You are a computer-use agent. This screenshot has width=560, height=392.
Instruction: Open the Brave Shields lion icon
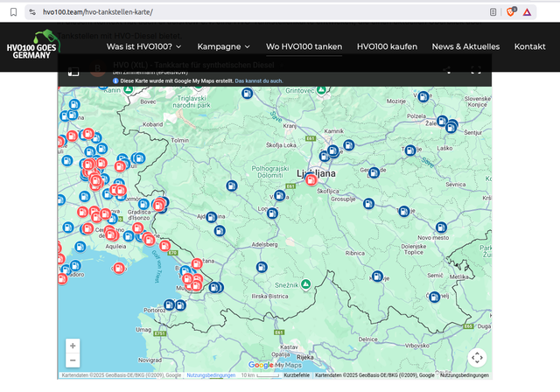click(511, 11)
